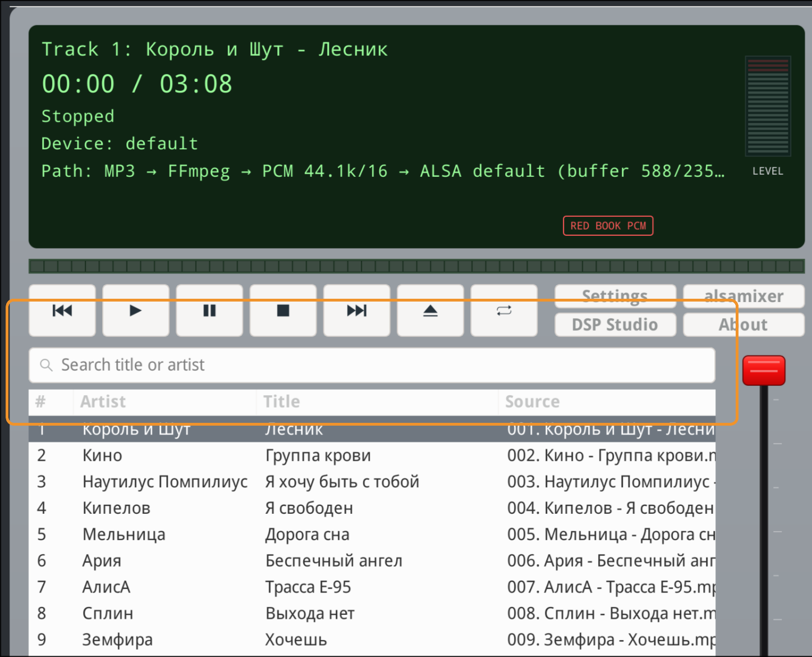Pause the current track
The image size is (812, 657).
[209, 311]
